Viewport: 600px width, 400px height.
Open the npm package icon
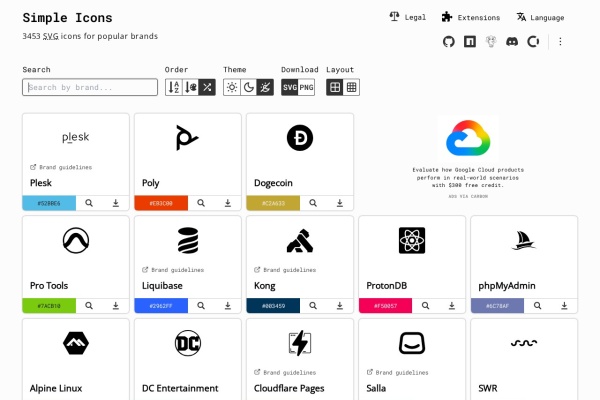470,41
